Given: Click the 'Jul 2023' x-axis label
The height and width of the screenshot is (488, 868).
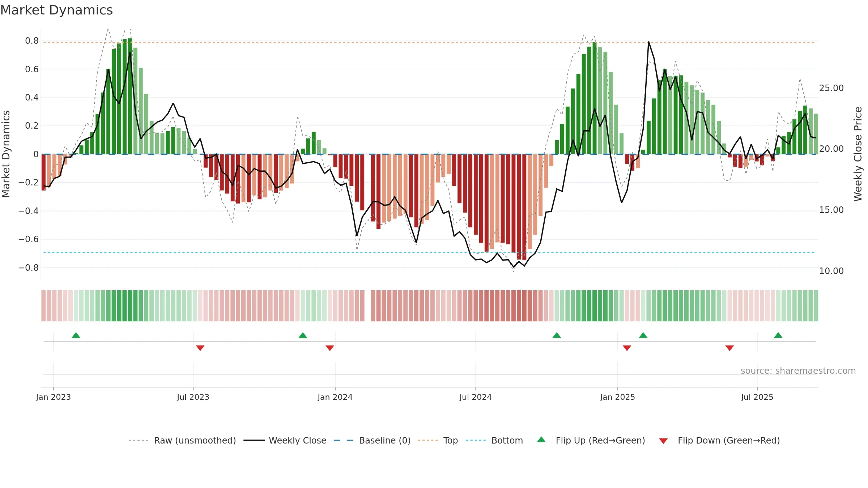Looking at the screenshot, I should [193, 397].
